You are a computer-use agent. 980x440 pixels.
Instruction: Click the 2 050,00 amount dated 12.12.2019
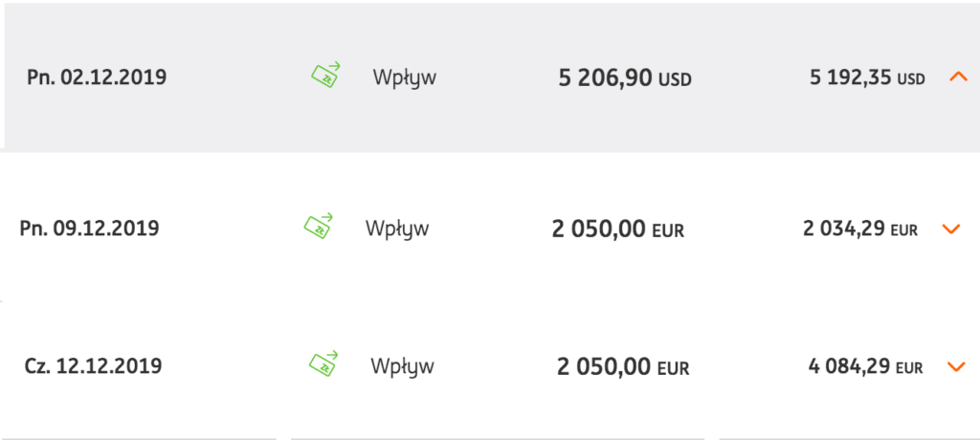[x=603, y=367]
